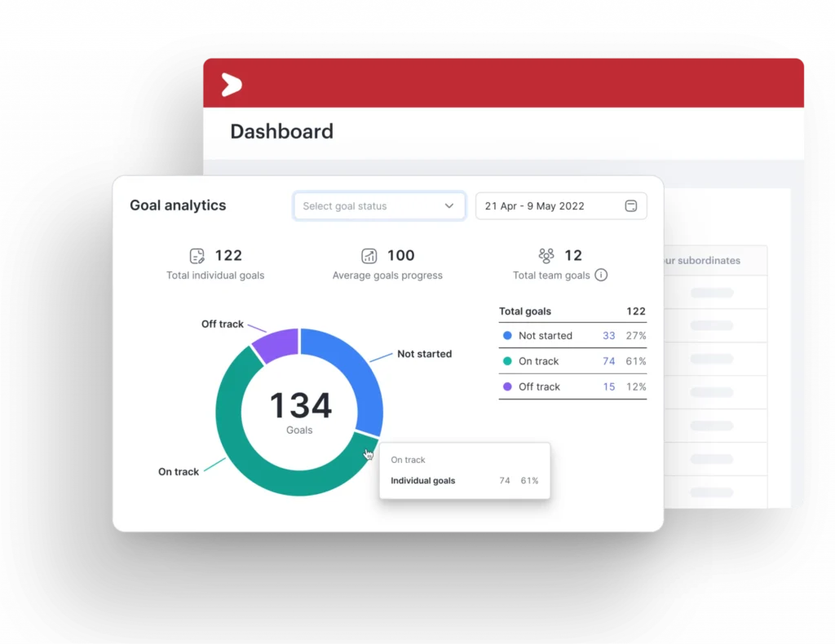Click the purple Off track legend dot

[x=509, y=386]
